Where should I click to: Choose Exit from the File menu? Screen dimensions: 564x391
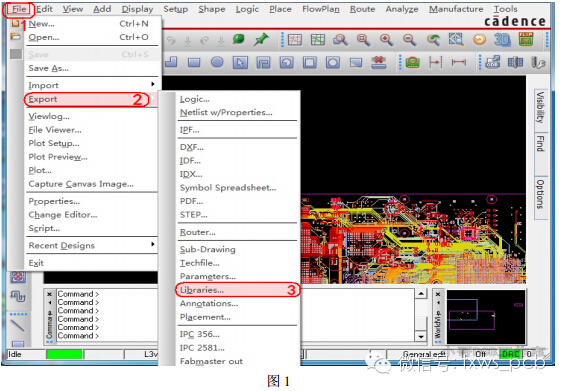coord(92,263)
